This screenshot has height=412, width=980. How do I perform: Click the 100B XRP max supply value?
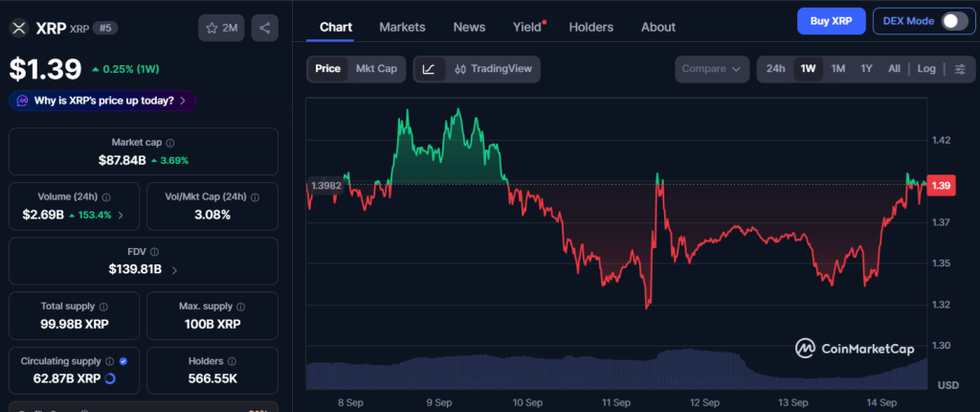pos(212,324)
